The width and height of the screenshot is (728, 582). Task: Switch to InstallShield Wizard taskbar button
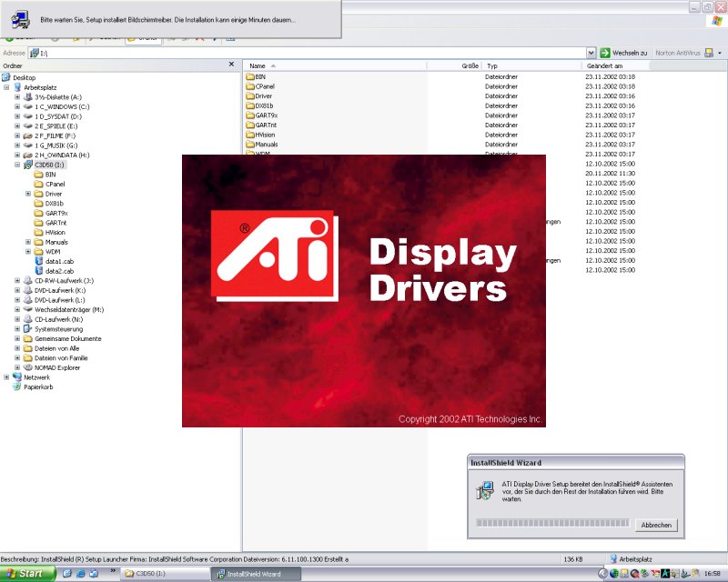pyautogui.click(x=256, y=574)
